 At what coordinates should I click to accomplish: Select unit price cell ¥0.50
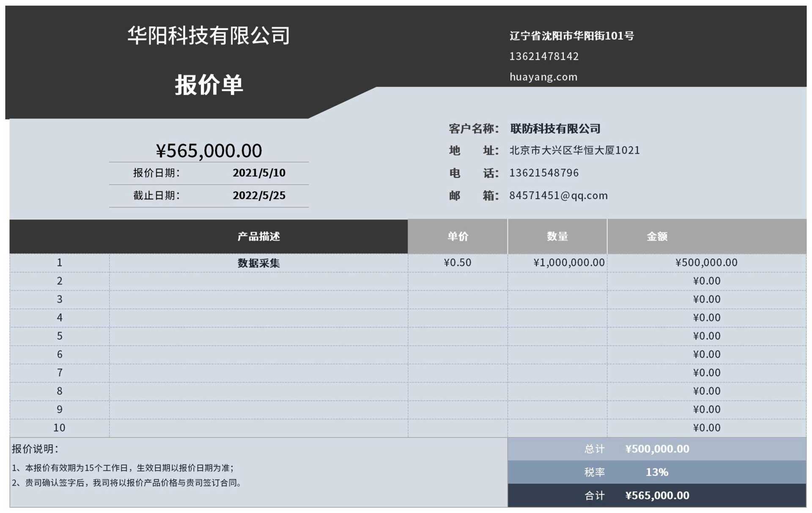click(458, 263)
